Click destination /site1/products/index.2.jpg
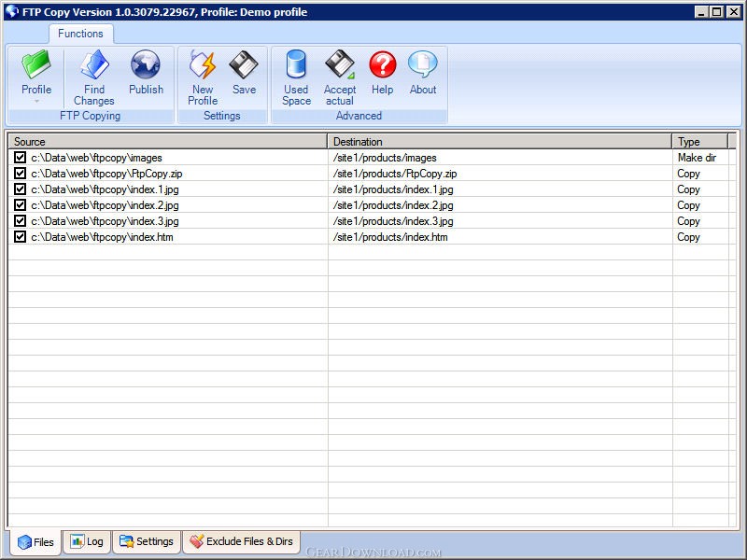This screenshot has height=560, width=747. pyautogui.click(x=393, y=205)
